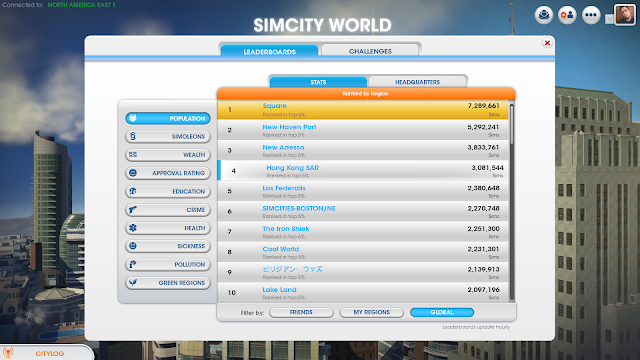Open the New Haven Port region link
Image resolution: width=640 pixels, height=360 pixels.
289,127
